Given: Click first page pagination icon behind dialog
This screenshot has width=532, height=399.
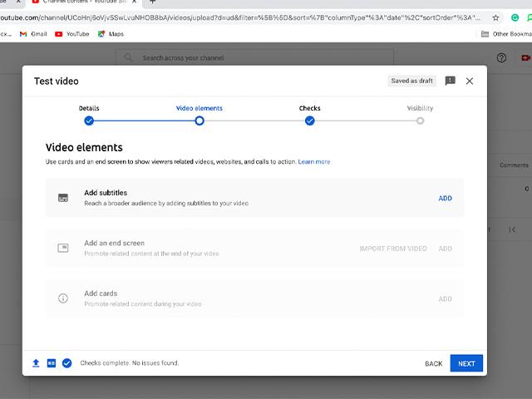Looking at the screenshot, I should (512, 229).
